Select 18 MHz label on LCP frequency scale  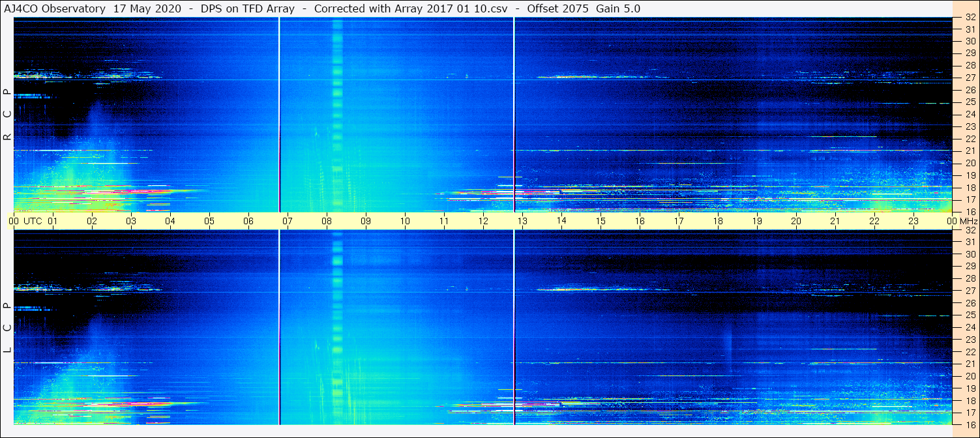[x=970, y=401]
